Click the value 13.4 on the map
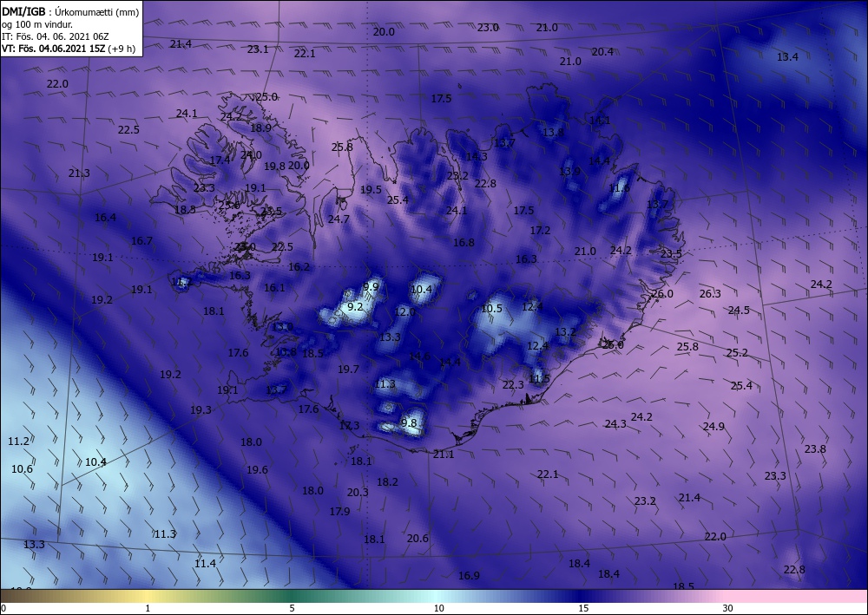This screenshot has width=868, height=615. (x=787, y=57)
